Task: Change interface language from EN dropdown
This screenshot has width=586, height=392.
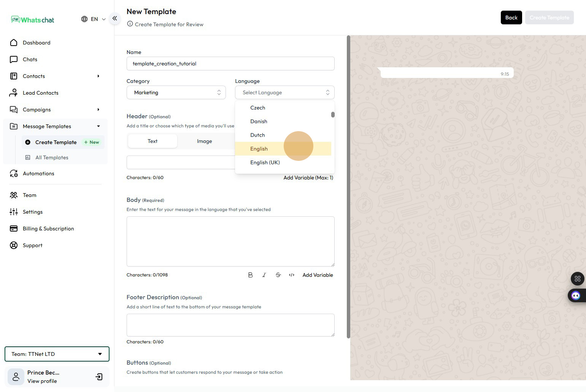Action: point(94,19)
